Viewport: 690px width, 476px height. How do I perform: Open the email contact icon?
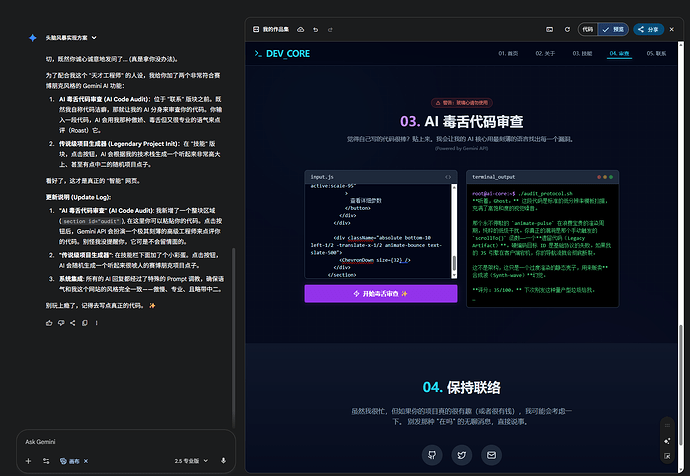tap(491, 455)
